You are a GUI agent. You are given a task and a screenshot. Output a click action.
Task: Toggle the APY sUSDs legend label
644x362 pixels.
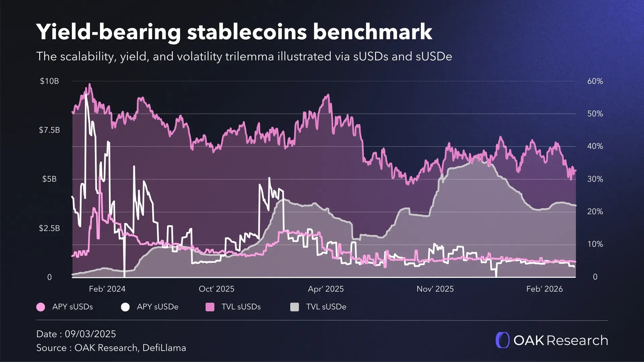pyautogui.click(x=72, y=307)
